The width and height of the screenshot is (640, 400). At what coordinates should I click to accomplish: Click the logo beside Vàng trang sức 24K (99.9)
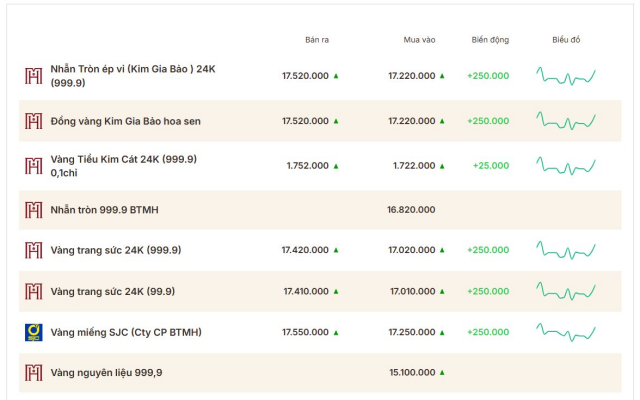pyautogui.click(x=33, y=291)
